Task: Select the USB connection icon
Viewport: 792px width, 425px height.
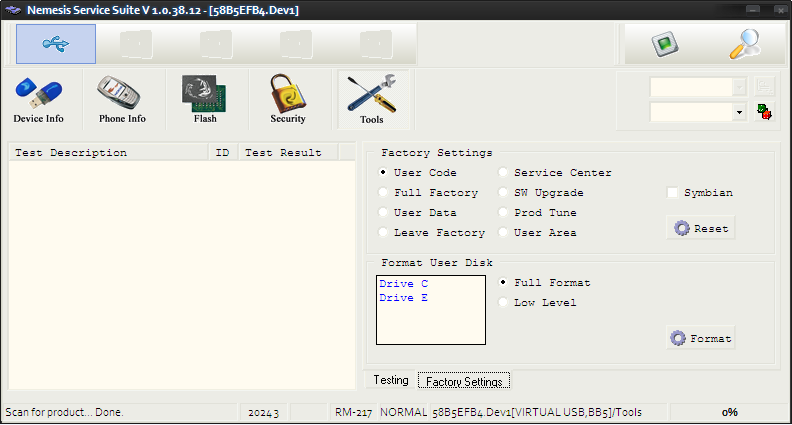Action: point(56,44)
